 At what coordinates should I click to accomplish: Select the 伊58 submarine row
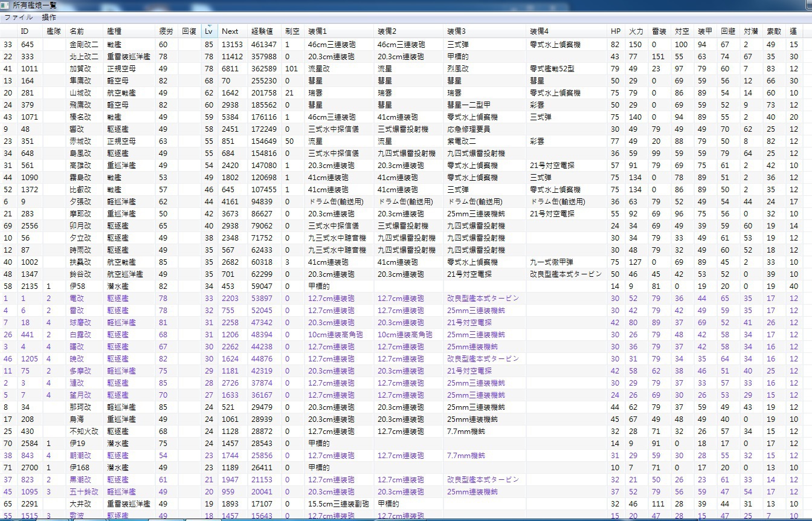[77, 286]
